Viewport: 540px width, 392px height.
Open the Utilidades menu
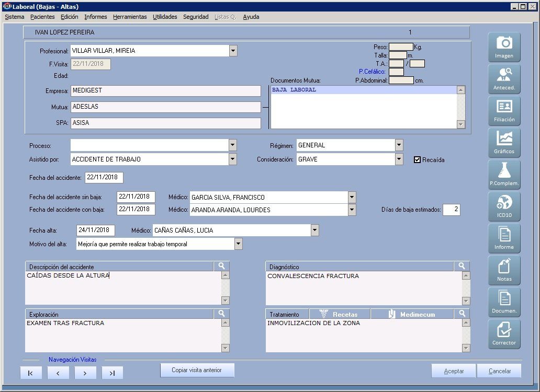point(165,17)
